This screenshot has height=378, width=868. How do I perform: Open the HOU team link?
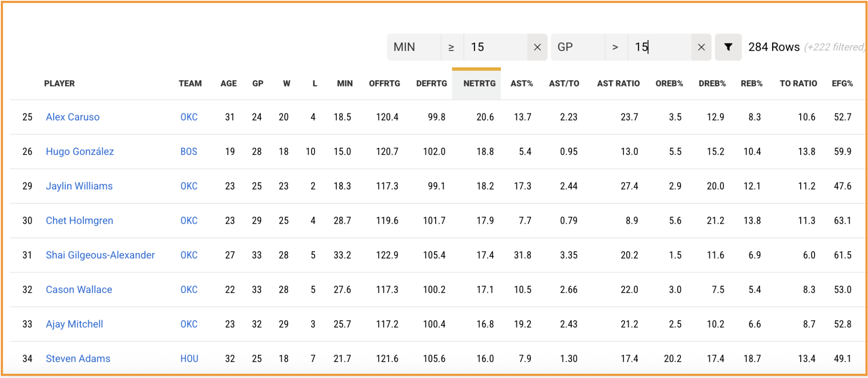tap(189, 358)
